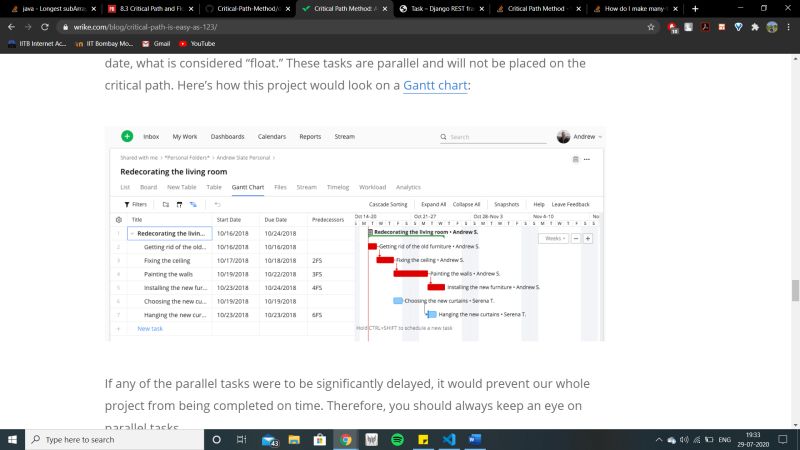800x450 pixels.
Task: Follow the 'Gantt chart' hyperlink
Action: tap(435, 85)
